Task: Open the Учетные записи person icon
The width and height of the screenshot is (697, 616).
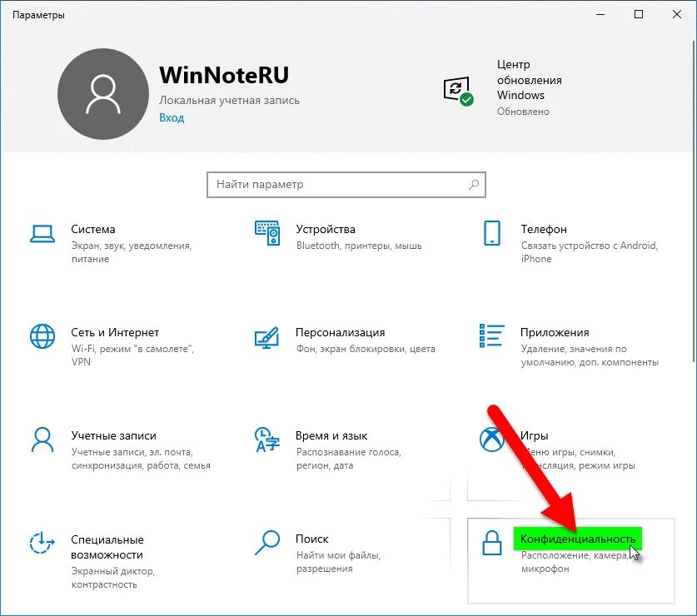Action: point(42,440)
